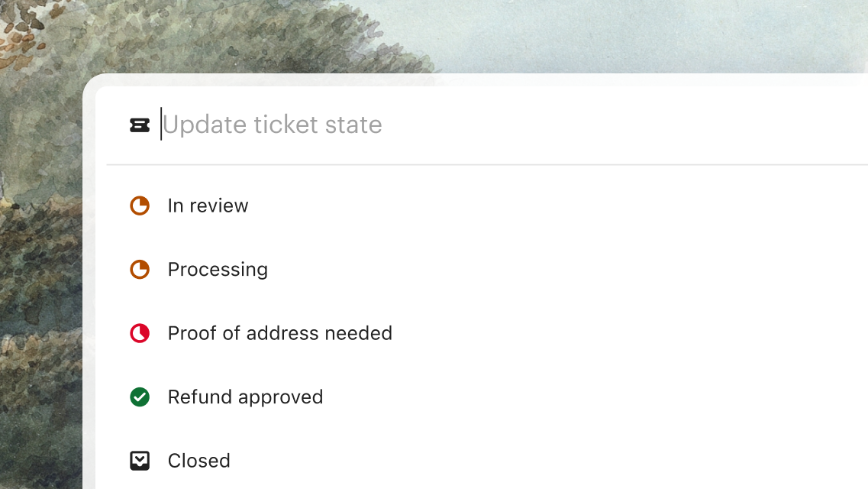This screenshot has width=868, height=489.
Task: Click the red half-circle icon for Proof of address
Action: [140, 333]
